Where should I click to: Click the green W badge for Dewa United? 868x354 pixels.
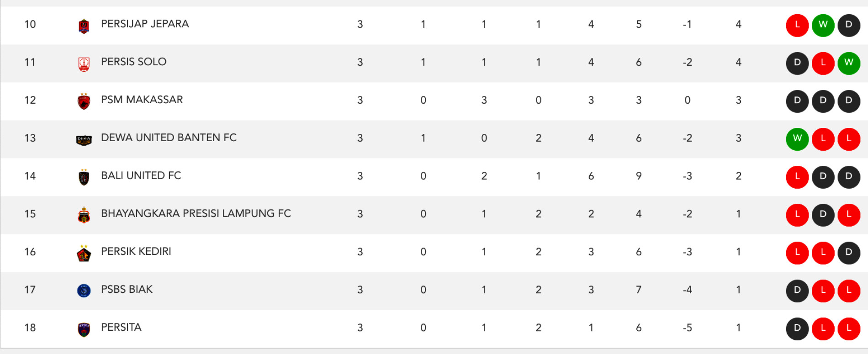797,139
